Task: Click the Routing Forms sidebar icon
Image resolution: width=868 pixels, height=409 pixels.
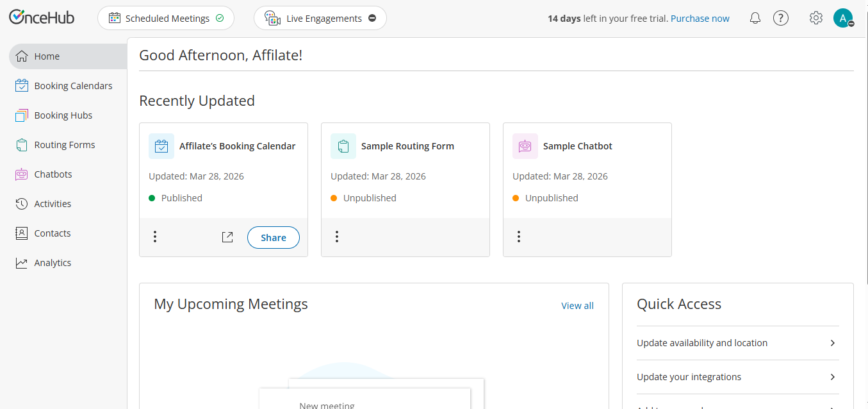Action: (22, 145)
